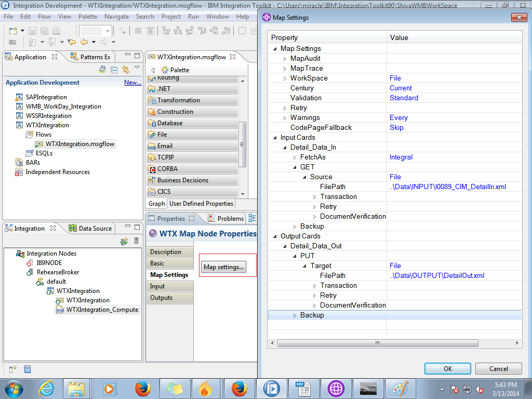Screen dimensions: 532x399
Task: Select the BARs folder
Action: 33,163
